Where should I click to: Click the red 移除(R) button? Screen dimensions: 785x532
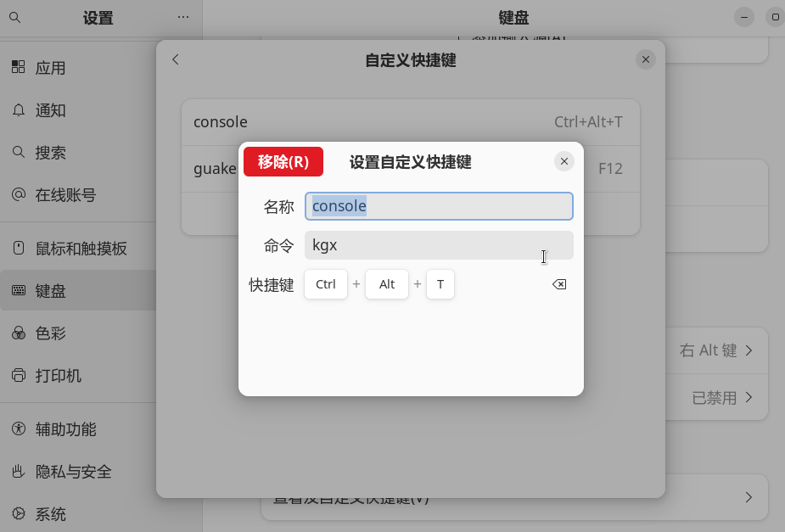tap(283, 162)
